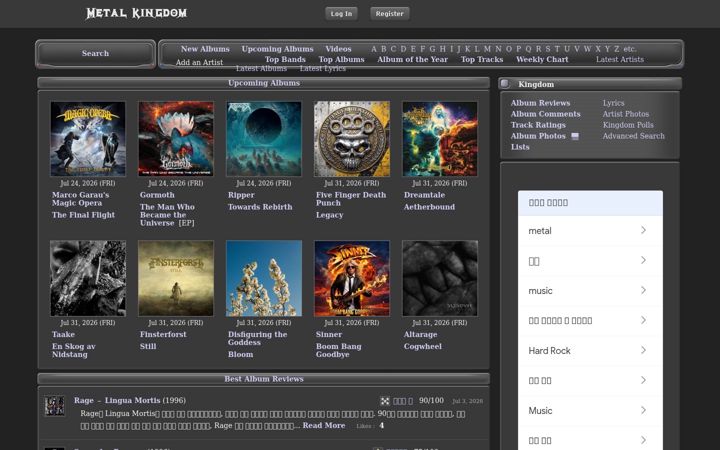Open Rage Lingua Mortis review thumbnail
The height and width of the screenshot is (450, 720).
click(55, 406)
